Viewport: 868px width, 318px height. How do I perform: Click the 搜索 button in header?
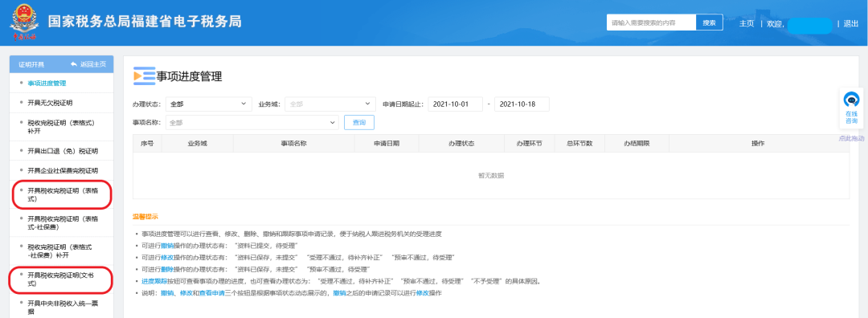709,22
